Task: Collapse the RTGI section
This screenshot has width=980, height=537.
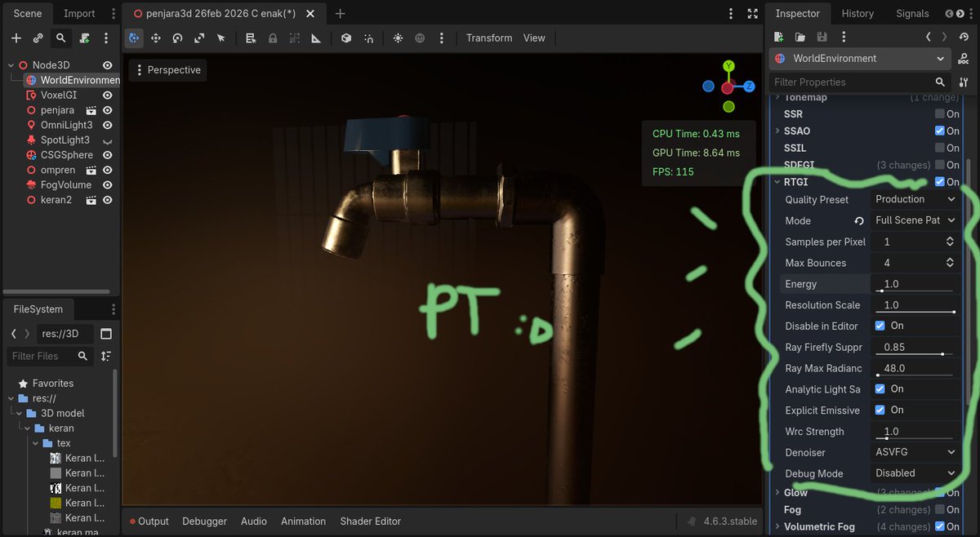Action: (x=777, y=182)
